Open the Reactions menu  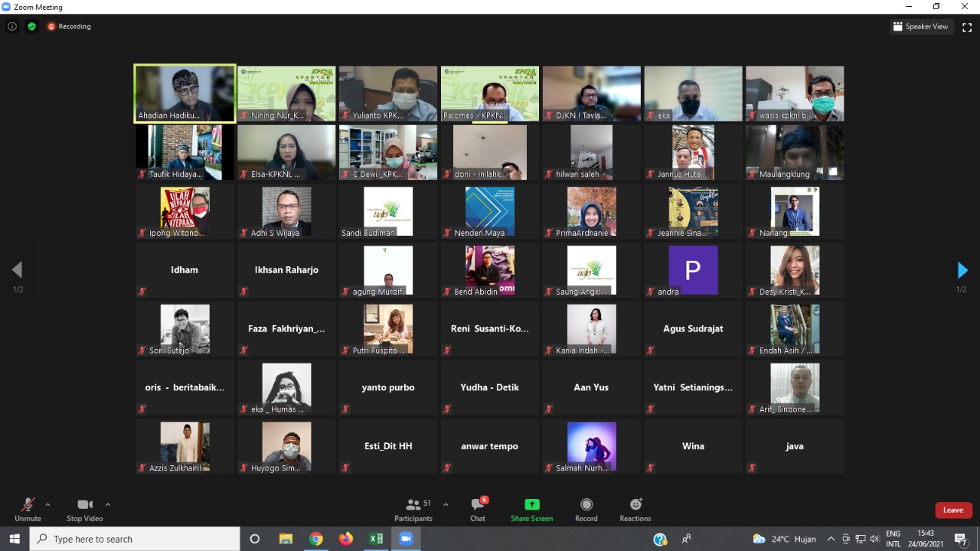point(635,508)
